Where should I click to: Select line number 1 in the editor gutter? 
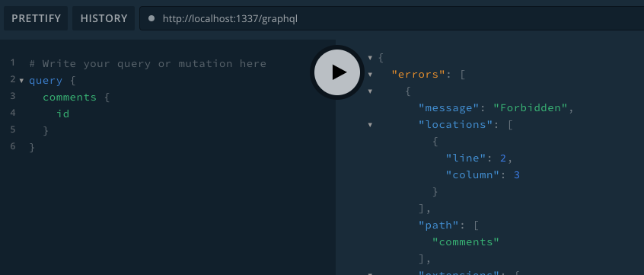click(x=13, y=62)
